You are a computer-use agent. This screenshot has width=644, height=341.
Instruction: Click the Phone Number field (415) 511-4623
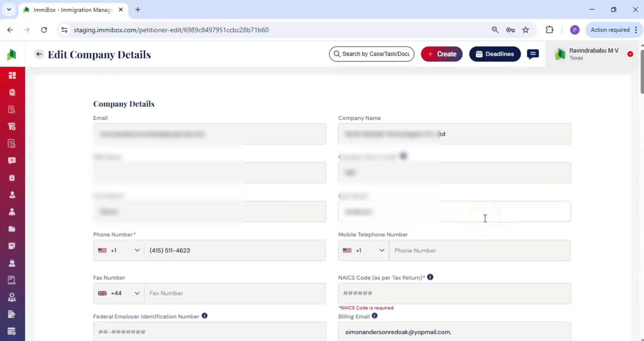point(235,250)
